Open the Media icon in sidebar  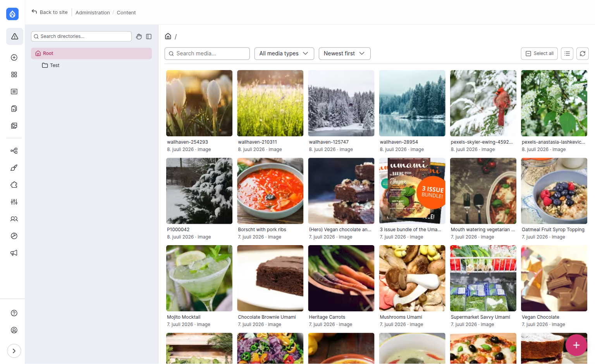(14, 126)
